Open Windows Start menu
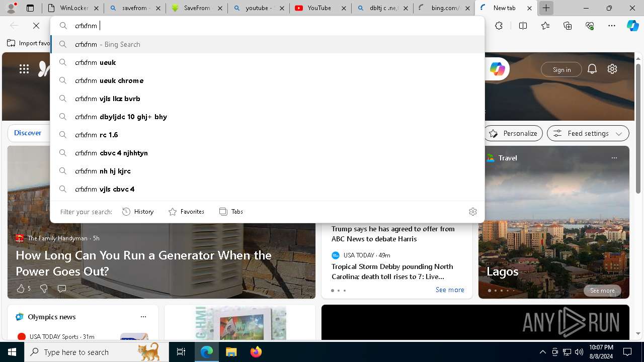The height and width of the screenshot is (362, 644). (12, 352)
